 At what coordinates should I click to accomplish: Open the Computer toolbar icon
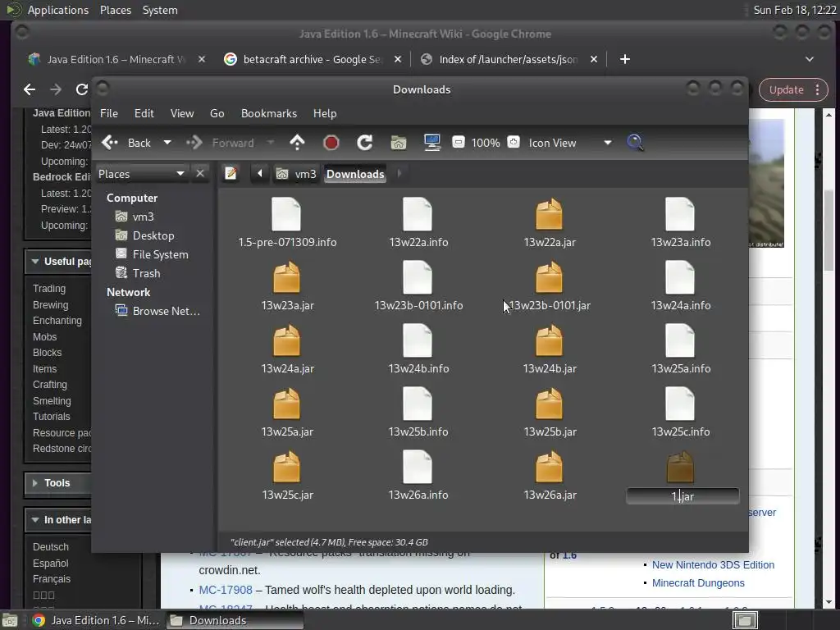[431, 143]
